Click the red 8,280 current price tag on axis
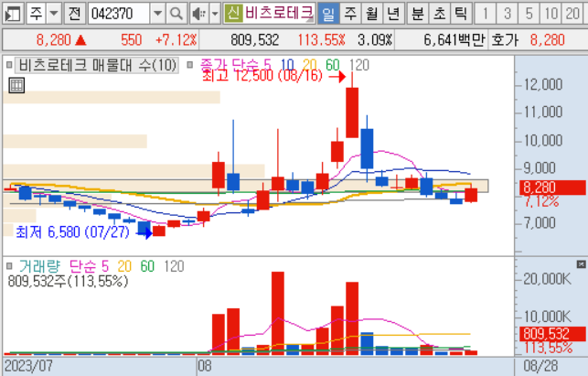Viewport: 588px width, 376px height. coord(552,188)
